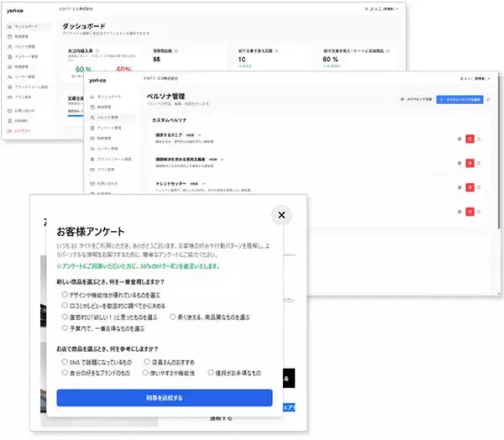Viewport: 504px width, 440px height.
Task: Close the お客様アンケート survey popup
Action: pyautogui.click(x=281, y=216)
